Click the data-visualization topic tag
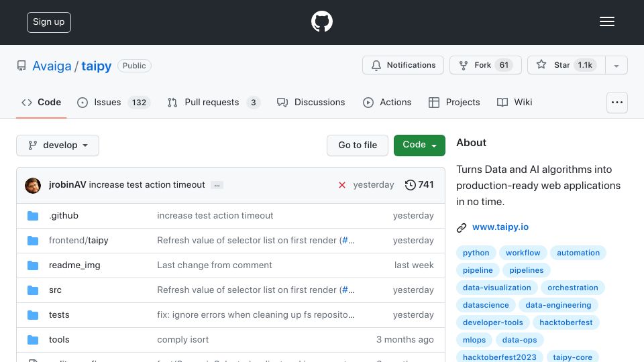Screen dimensions: 644x362 tap(497, 288)
